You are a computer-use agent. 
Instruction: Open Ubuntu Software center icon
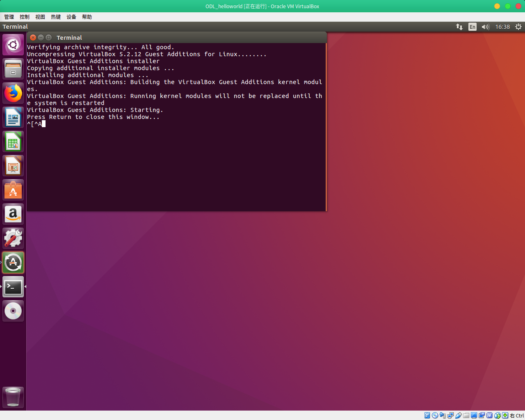[13, 190]
